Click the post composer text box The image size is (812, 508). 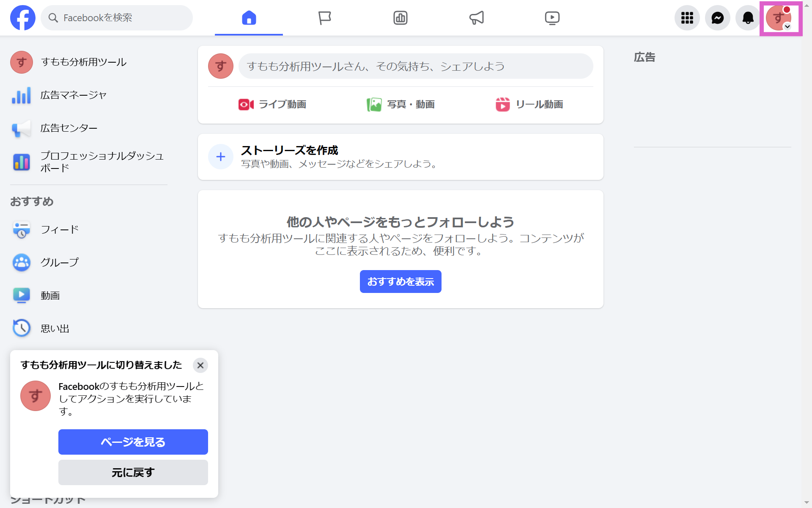(x=415, y=66)
